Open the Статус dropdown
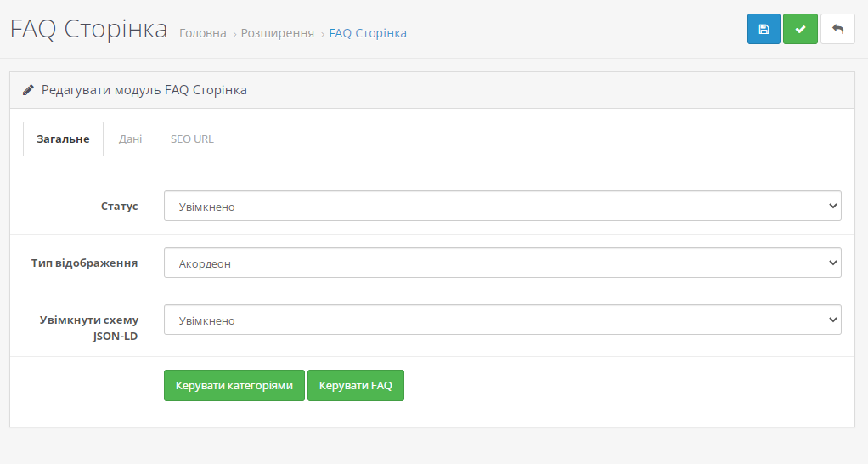The image size is (868, 464). coord(502,206)
